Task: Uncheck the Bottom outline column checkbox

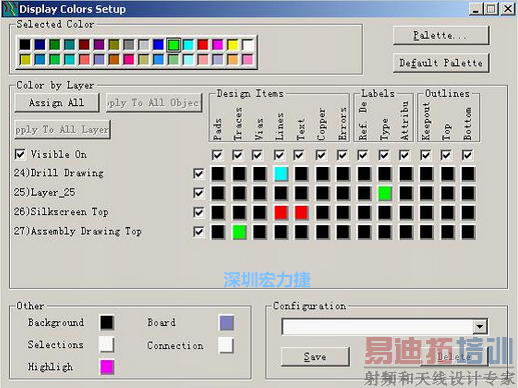Action: 467,155
